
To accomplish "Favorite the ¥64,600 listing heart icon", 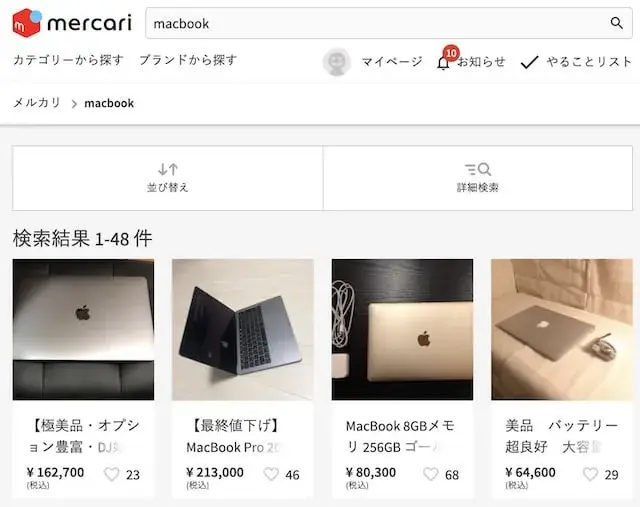I will click(590, 474).
